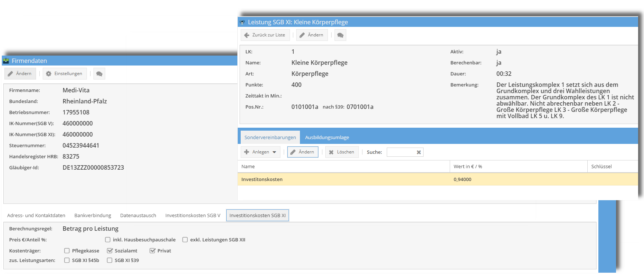
Task: Click Ändern in the Firmendaten toolbar
Action: 20,74
